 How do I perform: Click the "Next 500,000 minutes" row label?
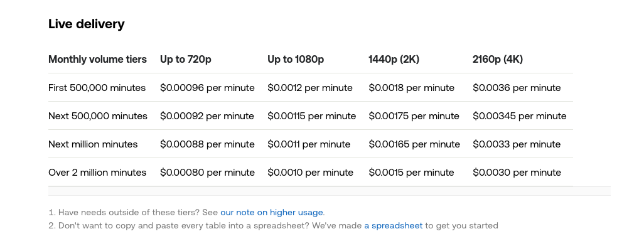98,116
